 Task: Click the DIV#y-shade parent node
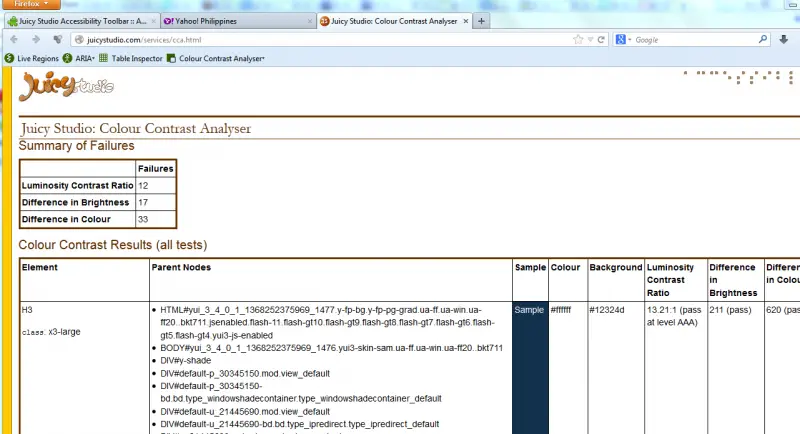[x=186, y=361]
